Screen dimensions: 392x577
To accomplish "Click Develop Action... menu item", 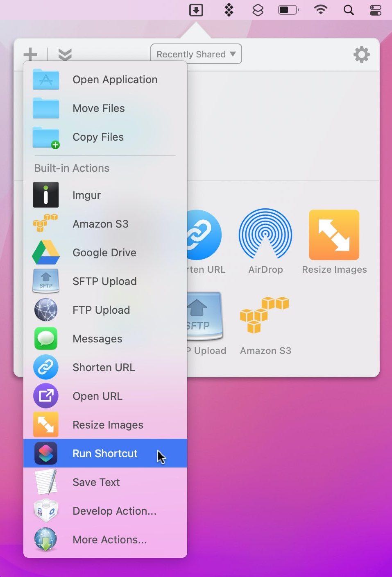I will coord(114,511).
